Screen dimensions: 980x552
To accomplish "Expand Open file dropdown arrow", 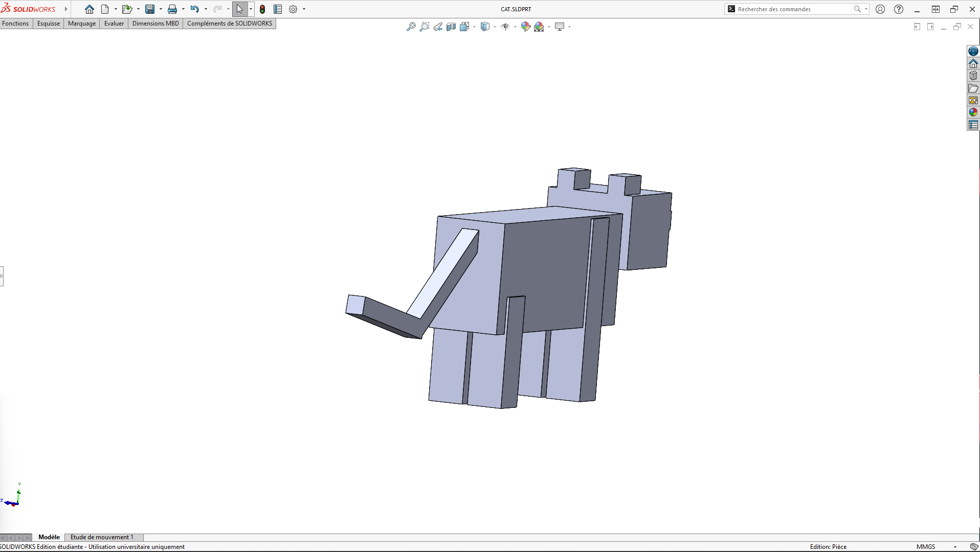I will pos(138,9).
